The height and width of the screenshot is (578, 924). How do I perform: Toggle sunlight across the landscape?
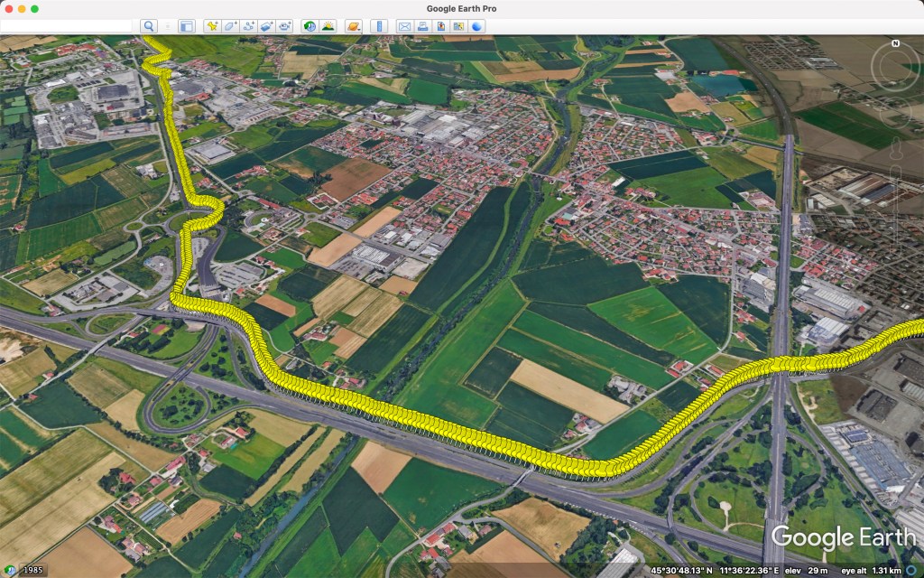(328, 26)
